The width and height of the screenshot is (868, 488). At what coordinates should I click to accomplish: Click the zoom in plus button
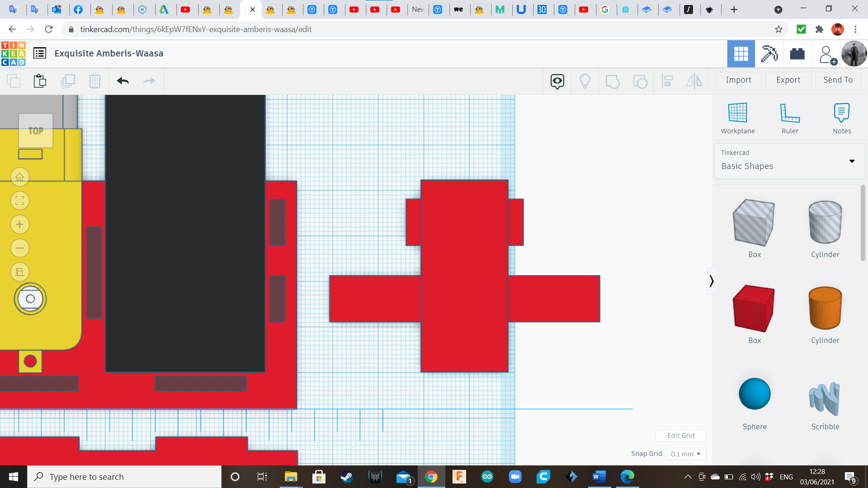pyautogui.click(x=20, y=225)
